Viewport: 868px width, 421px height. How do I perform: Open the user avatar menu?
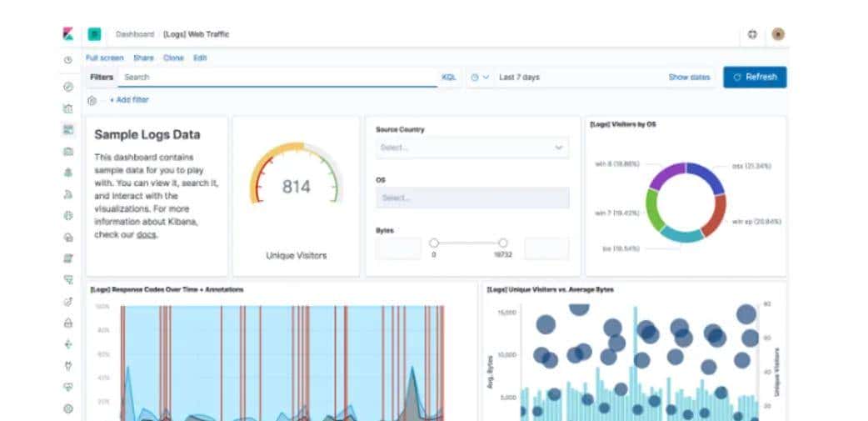tap(778, 34)
